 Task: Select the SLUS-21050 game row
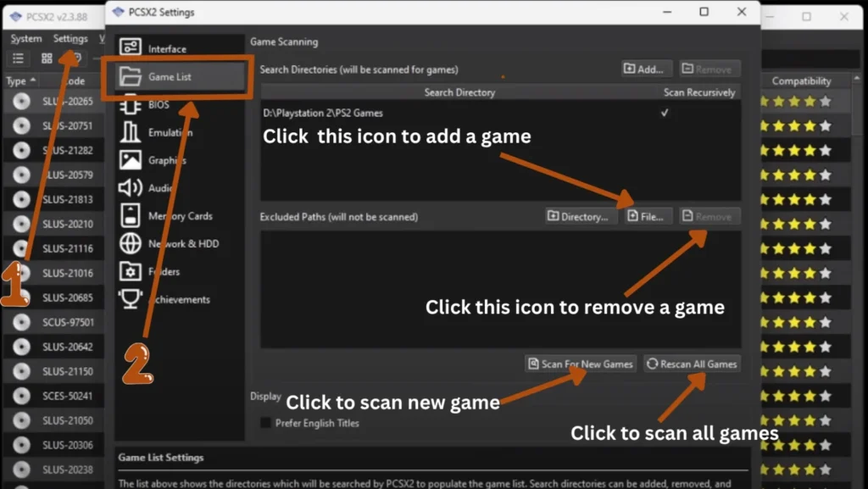pos(54,420)
